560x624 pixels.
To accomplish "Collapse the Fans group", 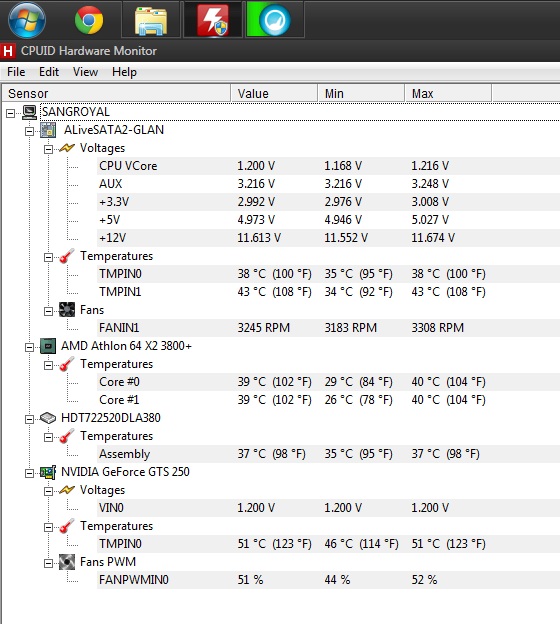I will pos(48,311).
